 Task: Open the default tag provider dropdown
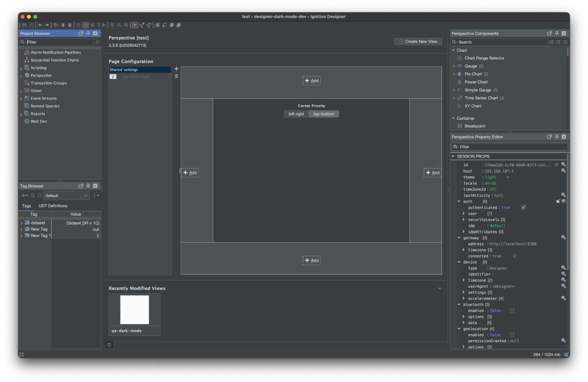click(x=67, y=196)
